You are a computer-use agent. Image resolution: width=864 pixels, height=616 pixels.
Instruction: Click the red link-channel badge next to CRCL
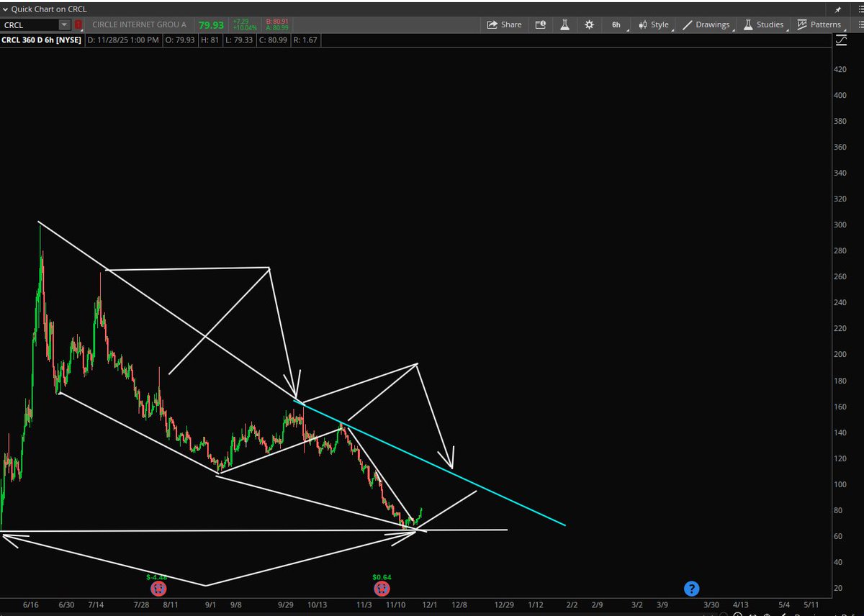pos(78,24)
